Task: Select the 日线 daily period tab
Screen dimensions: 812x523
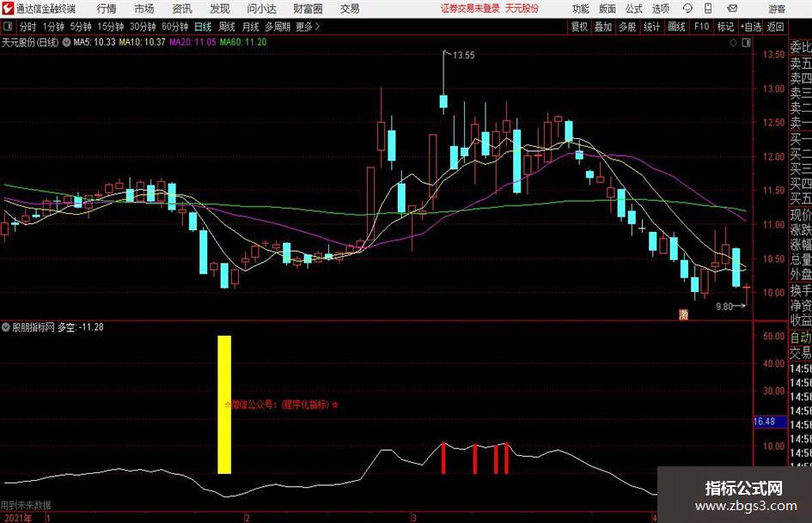Action: click(203, 27)
